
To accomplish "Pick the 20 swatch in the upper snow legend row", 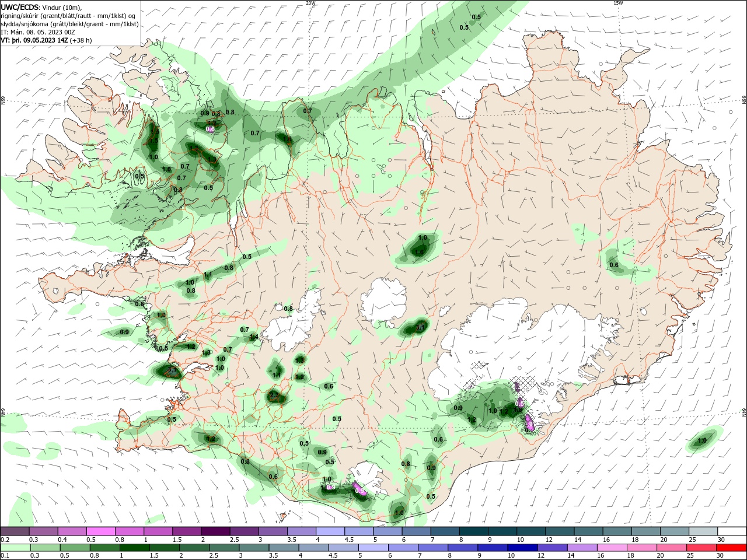I will pyautogui.click(x=675, y=531).
